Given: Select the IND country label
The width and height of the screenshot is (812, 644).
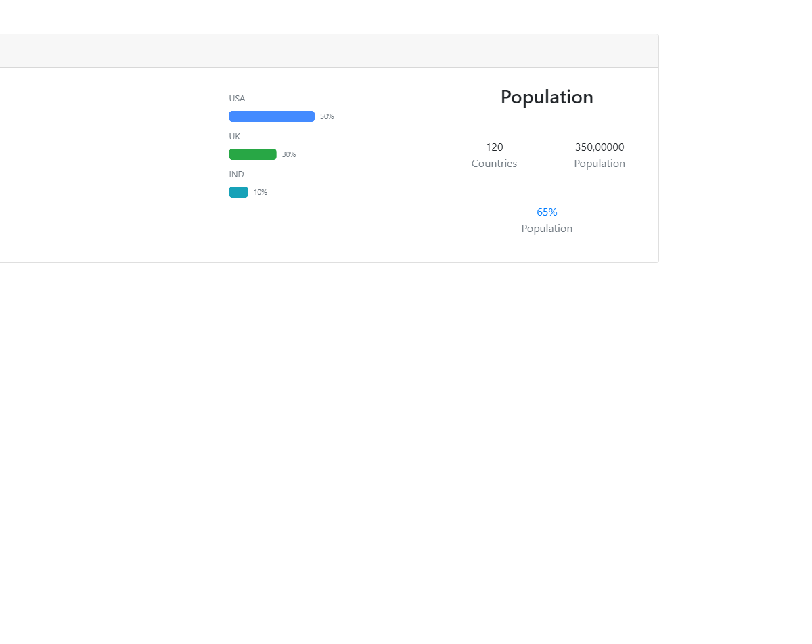Looking at the screenshot, I should [x=236, y=175].
